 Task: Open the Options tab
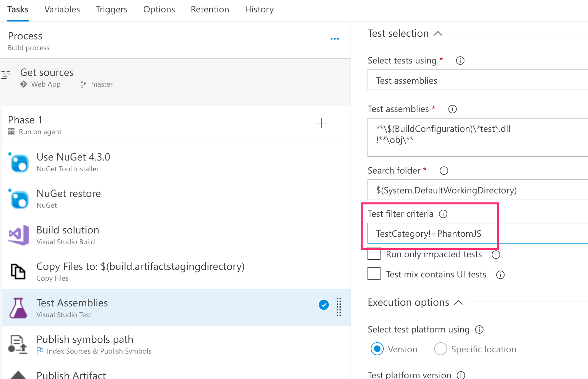pos(159,9)
